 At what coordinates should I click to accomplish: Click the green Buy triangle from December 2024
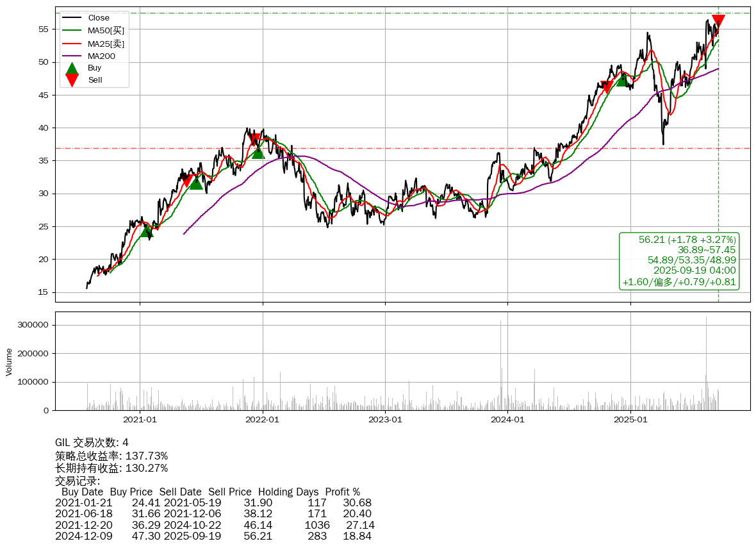click(x=621, y=80)
